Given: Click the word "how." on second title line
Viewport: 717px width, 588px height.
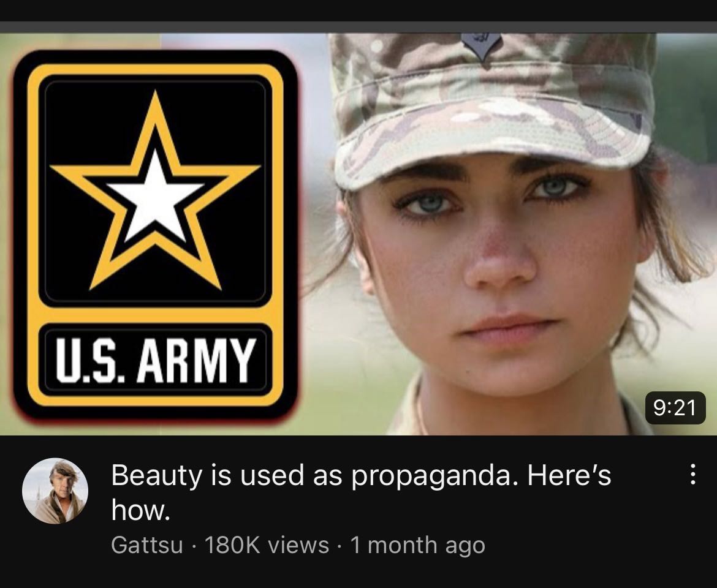Looking at the screenshot, I should click(x=141, y=511).
